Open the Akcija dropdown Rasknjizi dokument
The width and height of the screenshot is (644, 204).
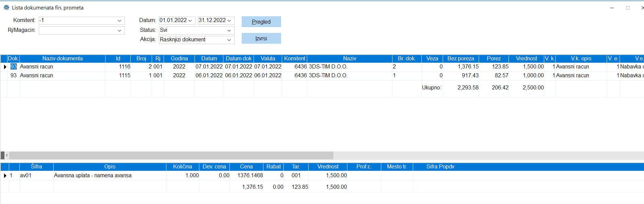[x=229, y=40]
